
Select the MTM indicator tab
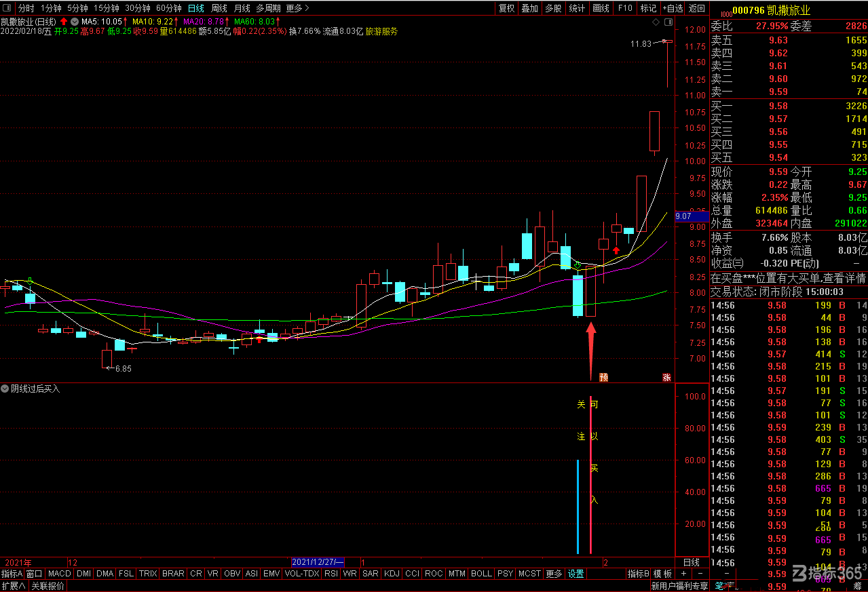(x=457, y=574)
